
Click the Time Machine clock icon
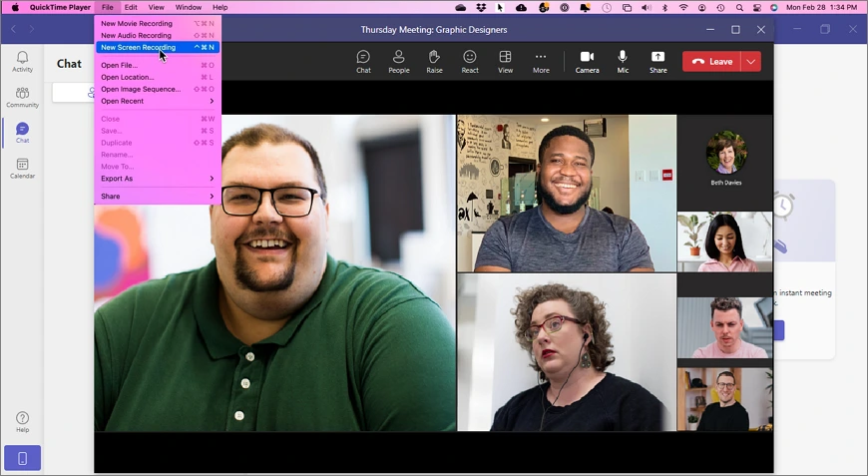(x=720, y=7)
